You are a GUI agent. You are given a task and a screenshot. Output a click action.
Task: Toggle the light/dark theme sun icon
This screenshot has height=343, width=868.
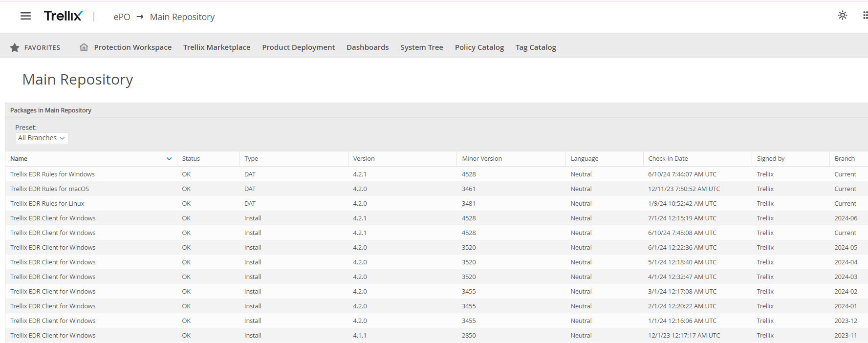pyautogui.click(x=843, y=15)
